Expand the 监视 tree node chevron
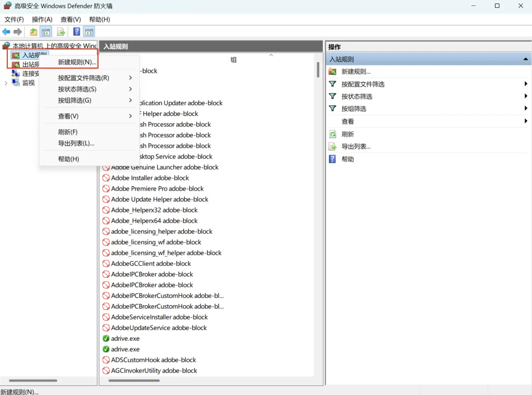 click(x=6, y=83)
